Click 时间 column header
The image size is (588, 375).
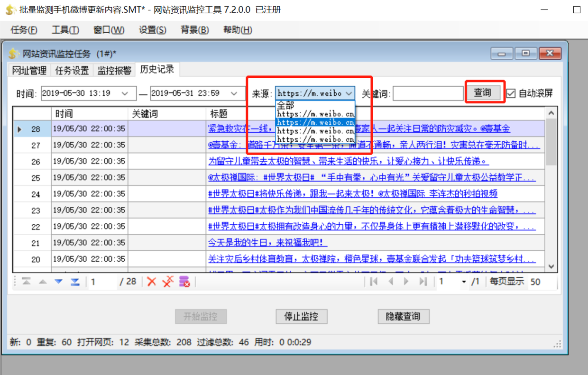tap(90, 114)
